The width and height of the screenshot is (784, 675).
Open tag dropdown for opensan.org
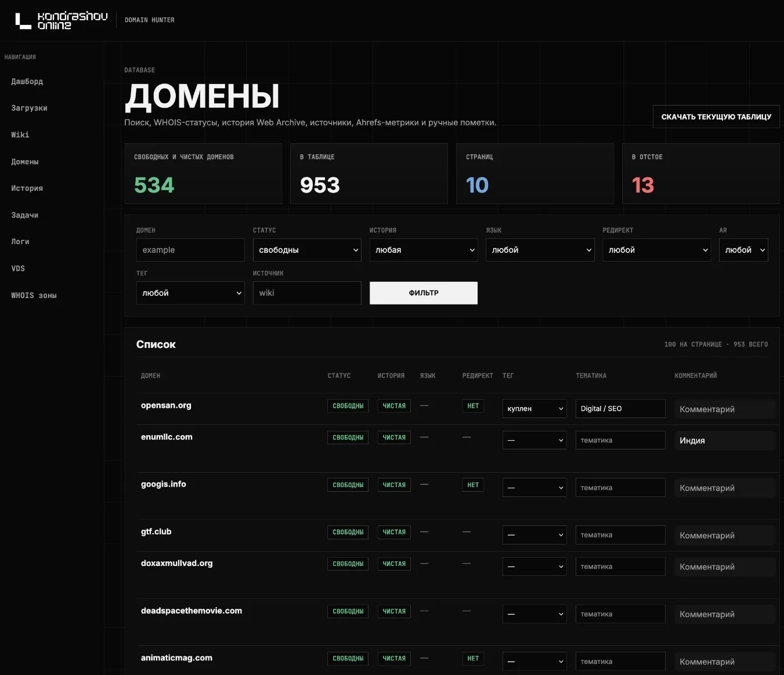pos(534,409)
